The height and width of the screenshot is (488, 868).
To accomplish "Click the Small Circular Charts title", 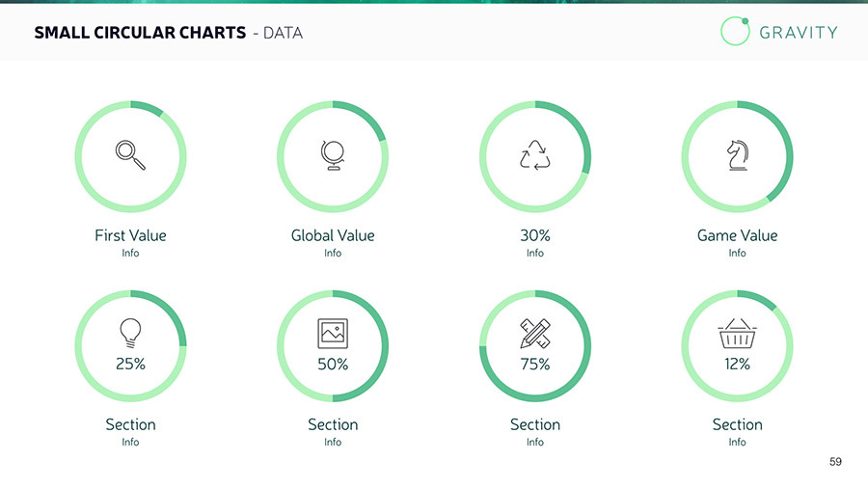I will tap(140, 33).
